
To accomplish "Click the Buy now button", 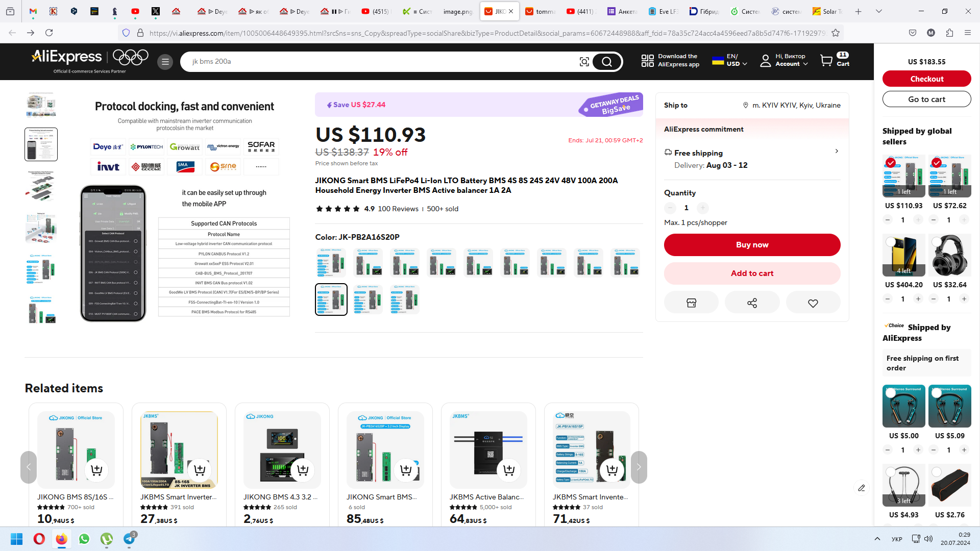I will coord(752,245).
